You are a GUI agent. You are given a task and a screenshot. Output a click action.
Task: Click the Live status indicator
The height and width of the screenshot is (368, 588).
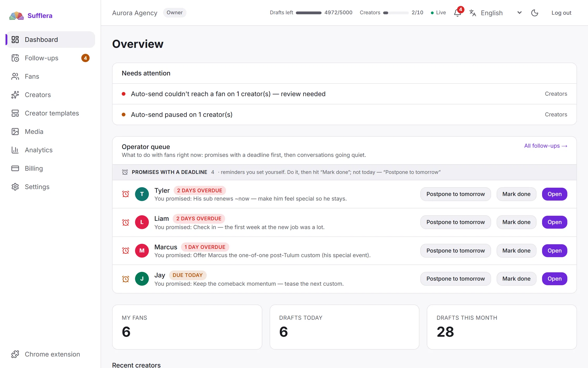[438, 13]
